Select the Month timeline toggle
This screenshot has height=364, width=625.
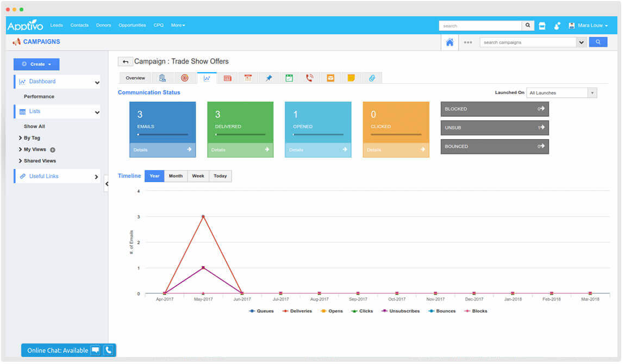[176, 176]
